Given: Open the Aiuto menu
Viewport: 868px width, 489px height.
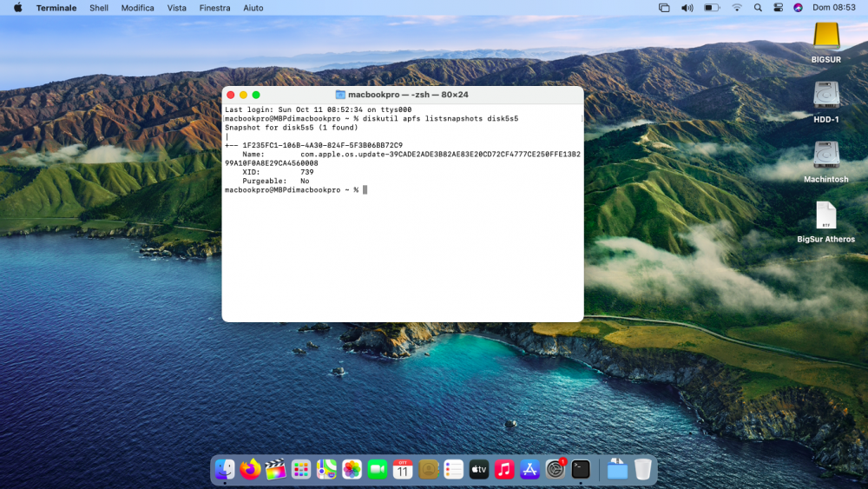Looking at the screenshot, I should 253,8.
